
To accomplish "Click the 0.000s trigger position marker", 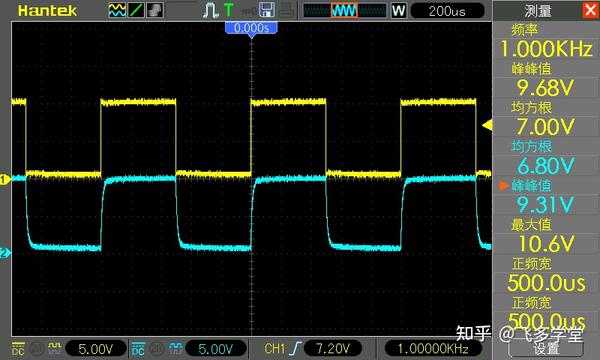I will [251, 28].
